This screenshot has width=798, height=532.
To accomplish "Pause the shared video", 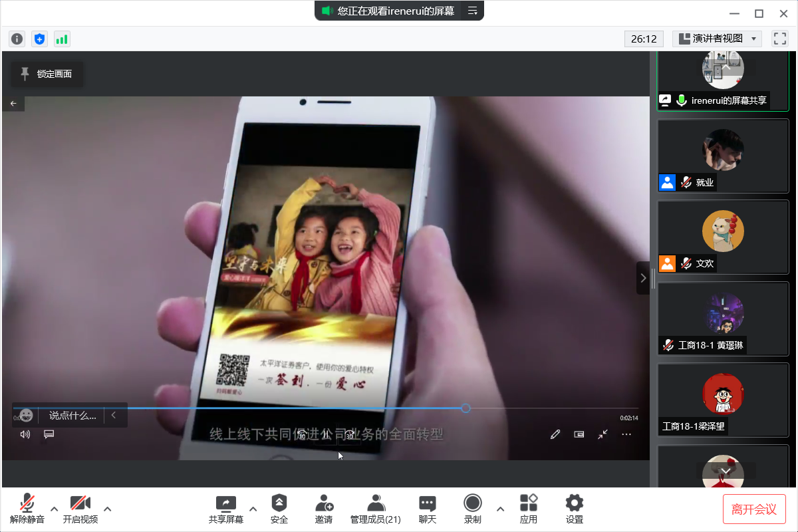I will tap(326, 434).
